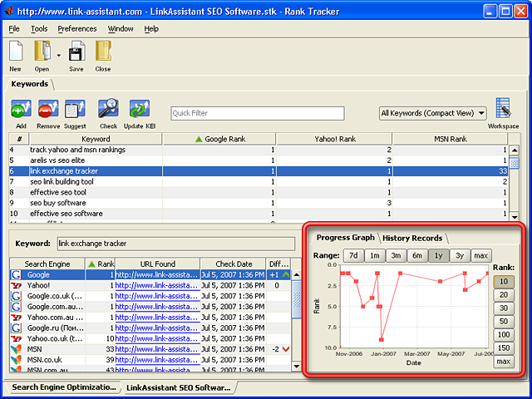Set graph range to max
Image resolution: width=532 pixels, height=399 pixels.
[x=481, y=255]
